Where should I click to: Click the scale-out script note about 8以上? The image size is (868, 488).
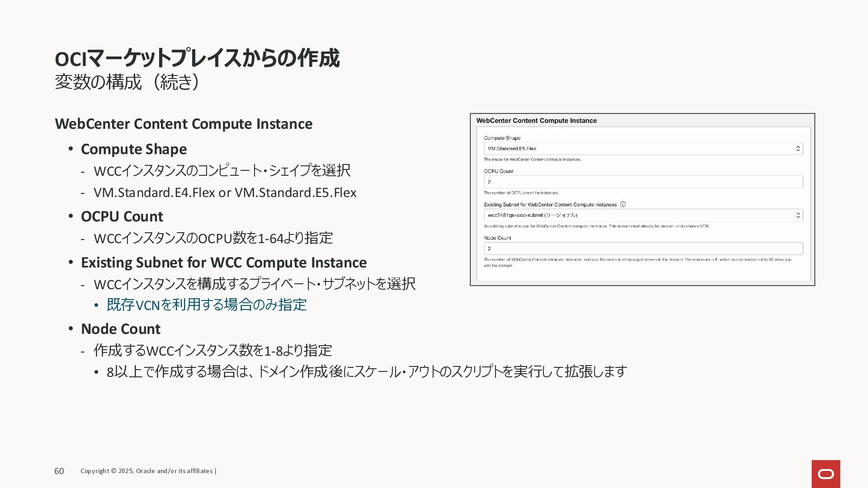coord(366,372)
